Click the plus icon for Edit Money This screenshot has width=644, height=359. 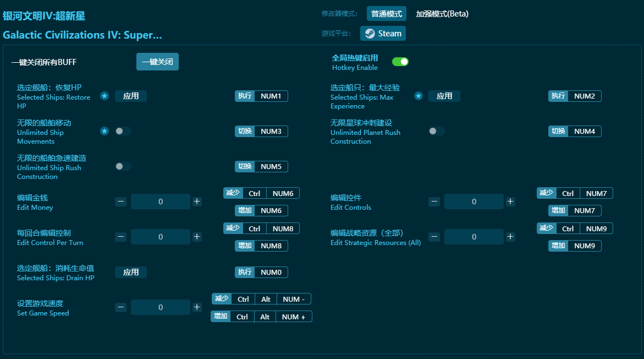click(x=197, y=202)
